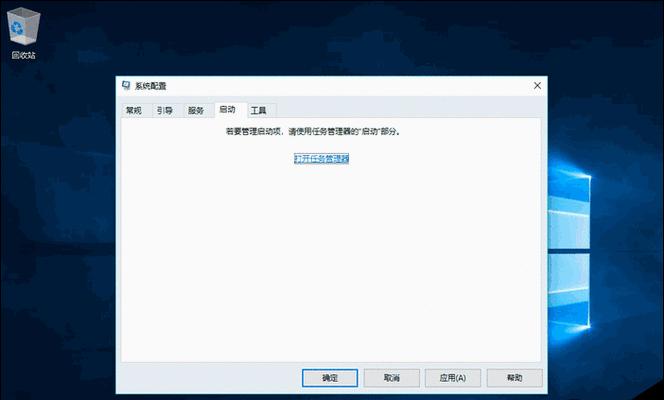Close the 系统配置 dialog with the X button
664x400 pixels.
coord(536,88)
